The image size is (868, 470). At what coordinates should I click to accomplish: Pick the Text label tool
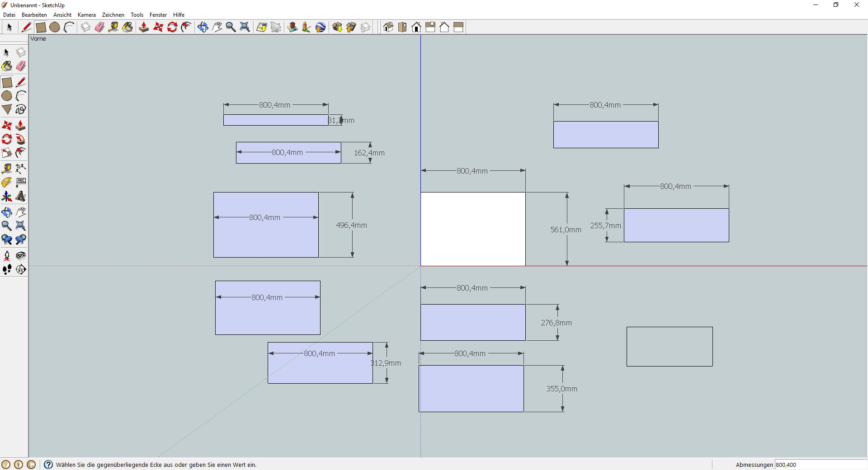point(21,182)
